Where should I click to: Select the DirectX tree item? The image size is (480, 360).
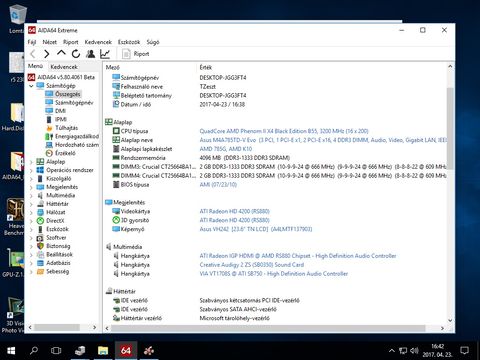click(x=55, y=221)
